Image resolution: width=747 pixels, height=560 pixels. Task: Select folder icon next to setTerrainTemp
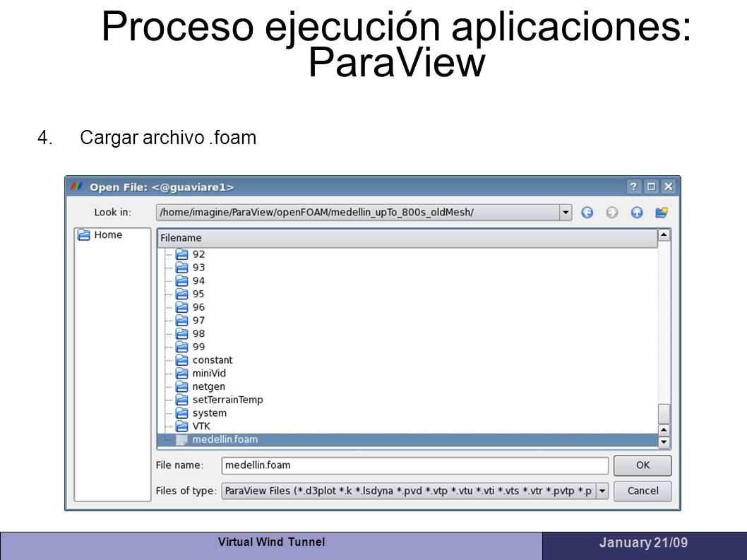(181, 400)
